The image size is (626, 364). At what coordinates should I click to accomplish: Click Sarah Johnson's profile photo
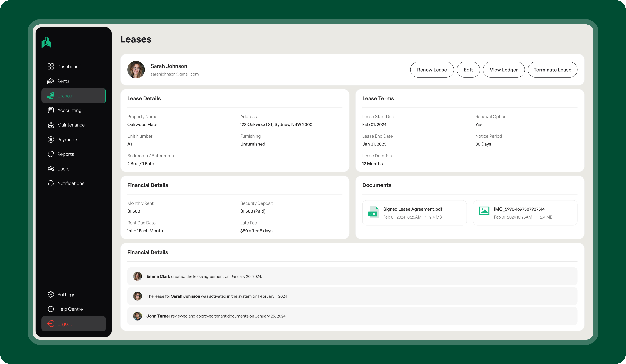136,70
